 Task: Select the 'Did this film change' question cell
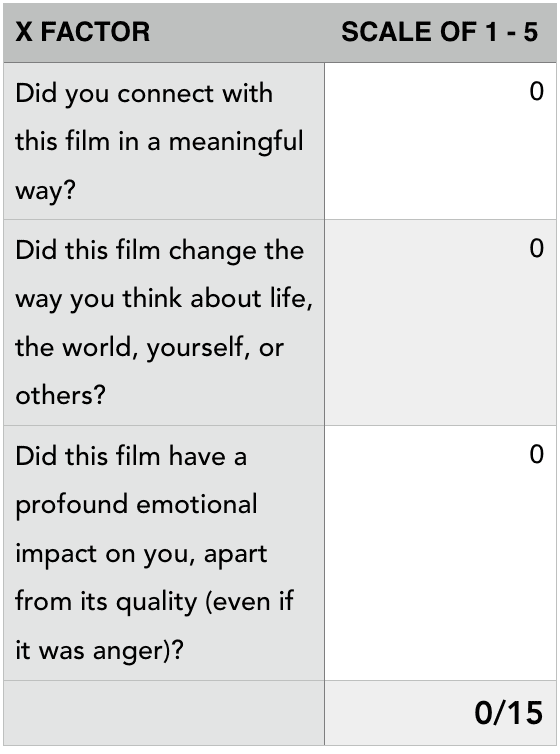(164, 322)
